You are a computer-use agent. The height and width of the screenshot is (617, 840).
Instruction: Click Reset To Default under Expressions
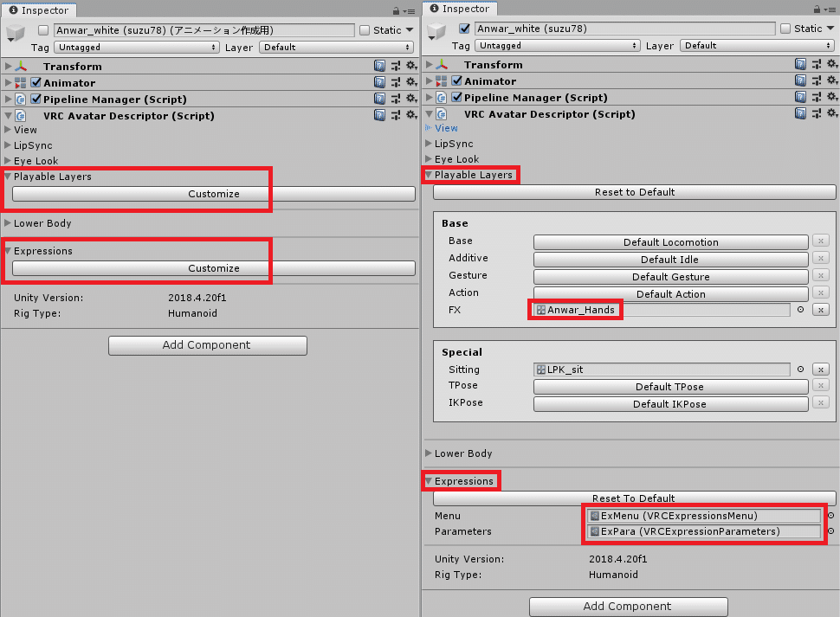pos(635,498)
